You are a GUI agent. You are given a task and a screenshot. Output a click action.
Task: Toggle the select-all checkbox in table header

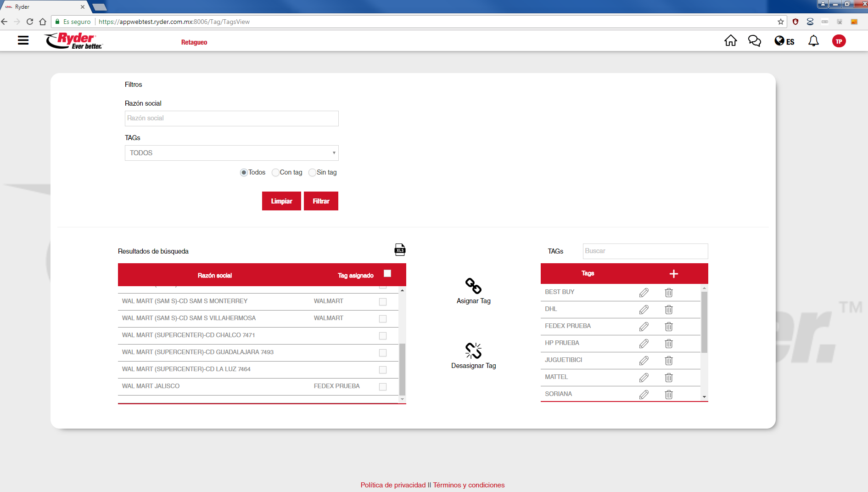pos(387,273)
